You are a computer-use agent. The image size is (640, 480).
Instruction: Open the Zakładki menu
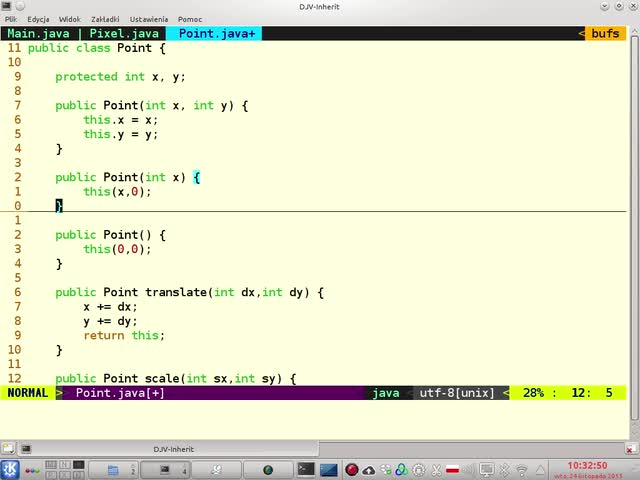coord(105,19)
